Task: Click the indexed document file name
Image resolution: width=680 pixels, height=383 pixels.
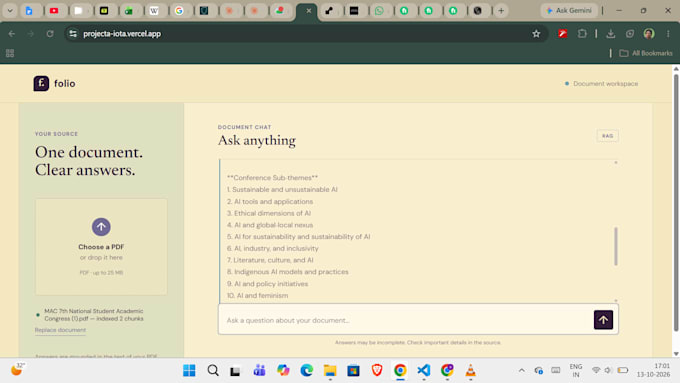Action: [94, 315]
